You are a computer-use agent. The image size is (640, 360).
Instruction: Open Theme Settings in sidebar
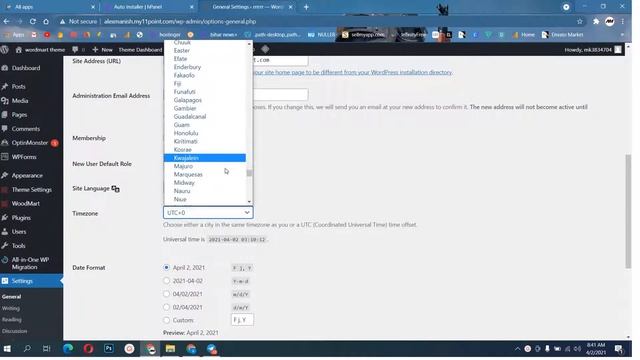click(x=31, y=189)
